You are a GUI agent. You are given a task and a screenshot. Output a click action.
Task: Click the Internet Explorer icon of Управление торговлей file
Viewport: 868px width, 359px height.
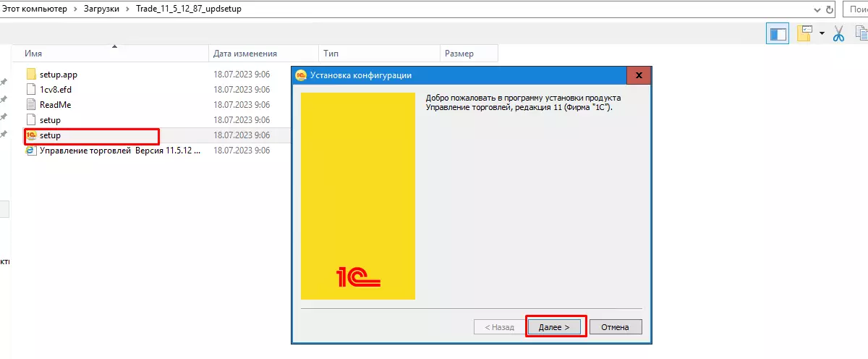pyautogui.click(x=30, y=151)
